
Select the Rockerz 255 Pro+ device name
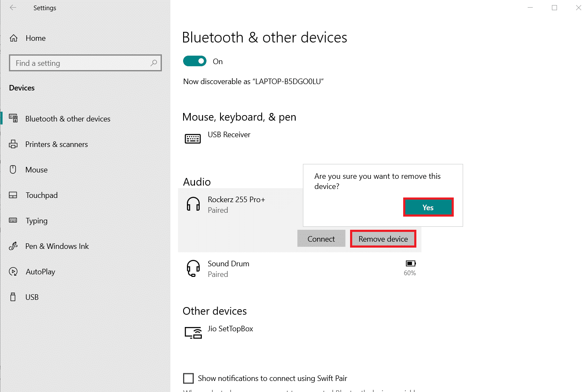(x=236, y=200)
